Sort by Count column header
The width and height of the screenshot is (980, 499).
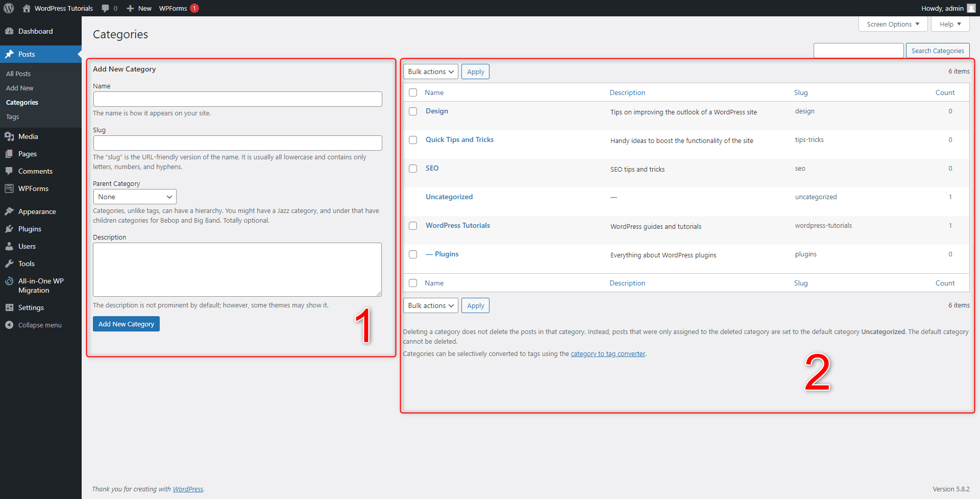(x=945, y=92)
